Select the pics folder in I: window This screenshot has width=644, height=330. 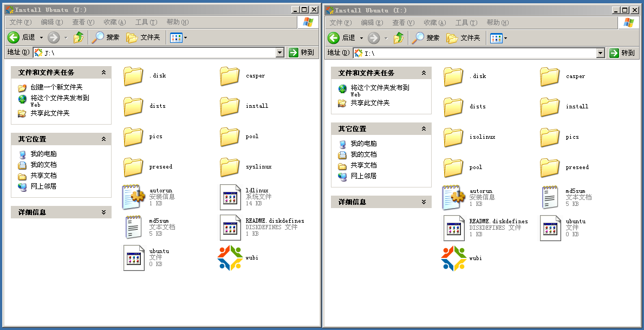pyautogui.click(x=560, y=137)
